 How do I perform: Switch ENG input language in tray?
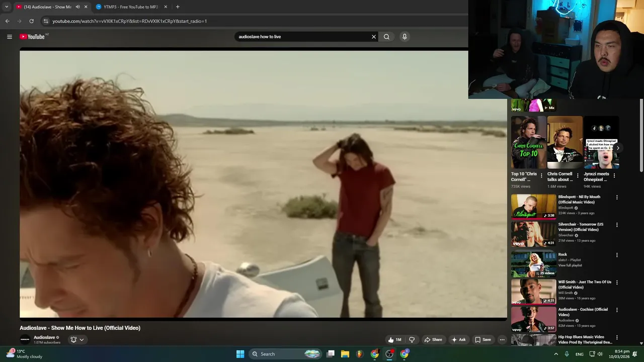pyautogui.click(x=580, y=354)
